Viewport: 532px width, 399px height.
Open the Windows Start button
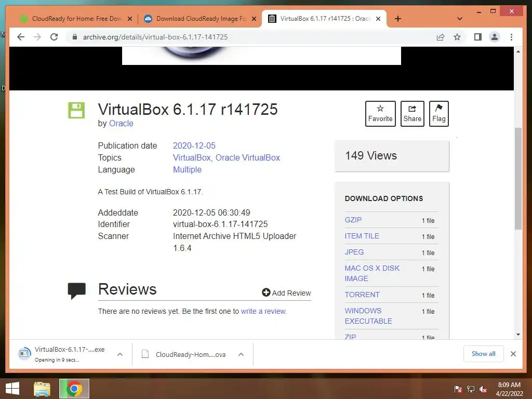click(13, 389)
